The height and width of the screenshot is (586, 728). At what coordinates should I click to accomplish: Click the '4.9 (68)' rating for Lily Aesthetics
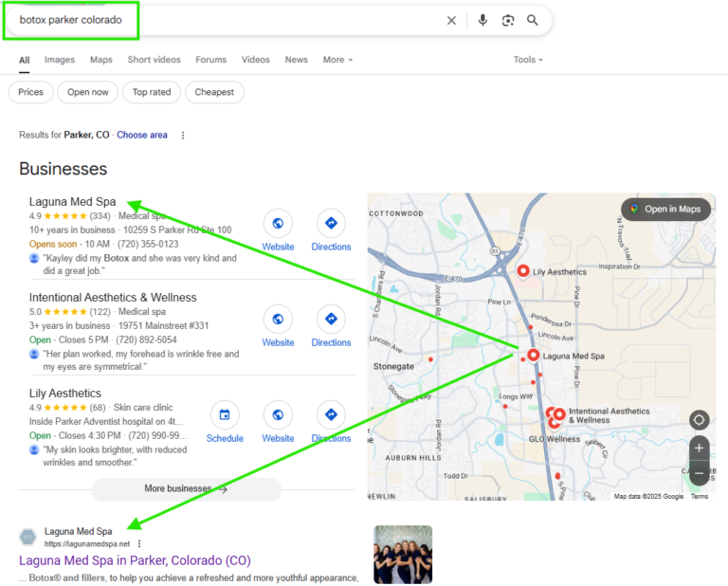pyautogui.click(x=67, y=407)
